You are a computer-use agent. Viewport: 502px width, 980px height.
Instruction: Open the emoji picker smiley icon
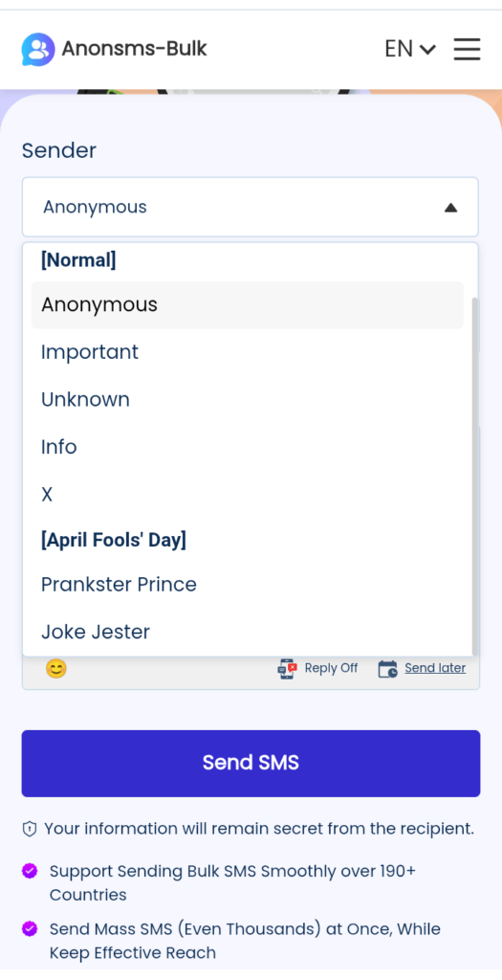pos(56,669)
